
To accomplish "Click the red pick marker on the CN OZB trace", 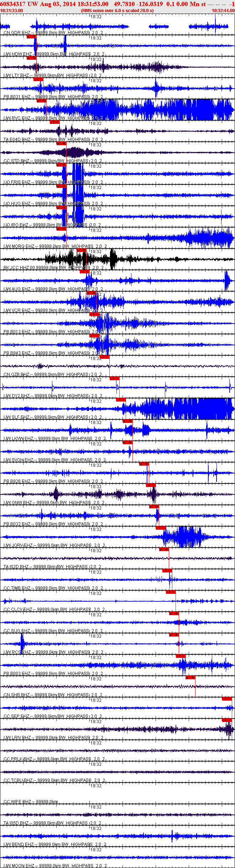I will click(x=104, y=357).
